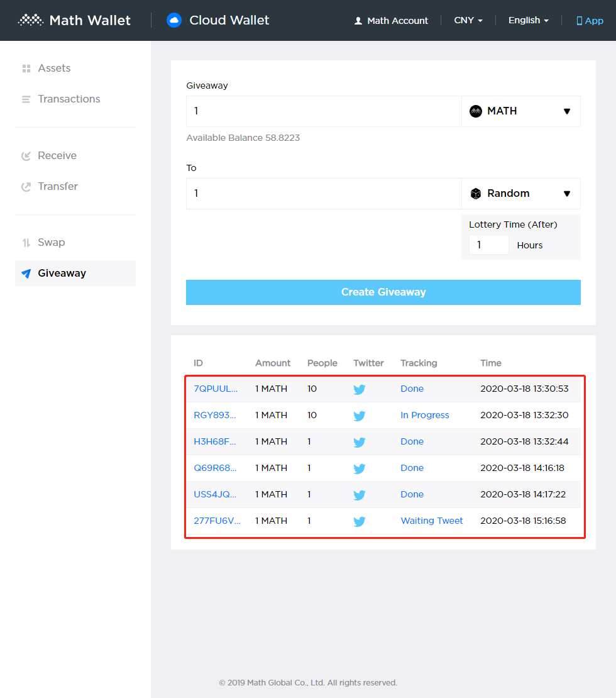Expand the Random recipient dropdown
Image resolution: width=616 pixels, height=698 pixels.
tap(520, 193)
